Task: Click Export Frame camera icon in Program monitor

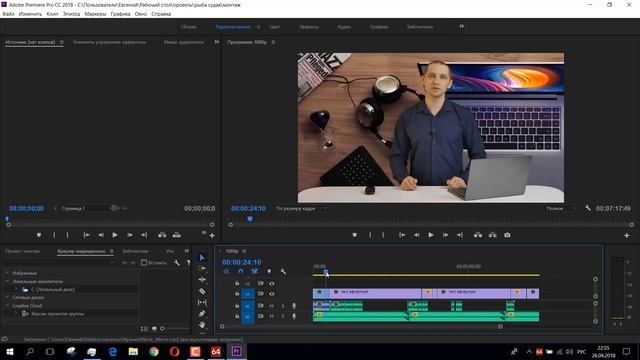Action: coord(507,235)
